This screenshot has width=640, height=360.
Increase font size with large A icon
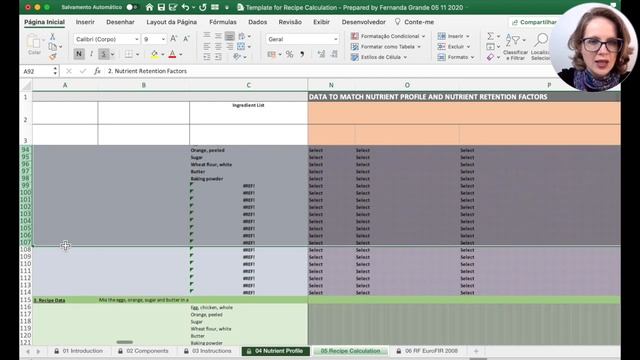pyautogui.click(x=173, y=39)
